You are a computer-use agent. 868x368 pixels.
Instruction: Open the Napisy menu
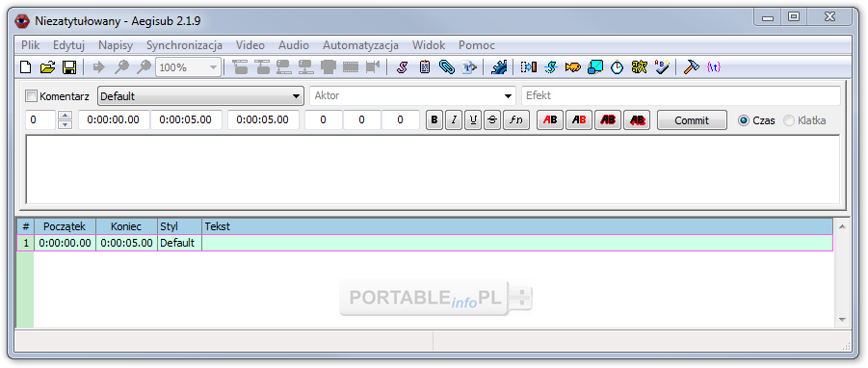pyautogui.click(x=116, y=45)
